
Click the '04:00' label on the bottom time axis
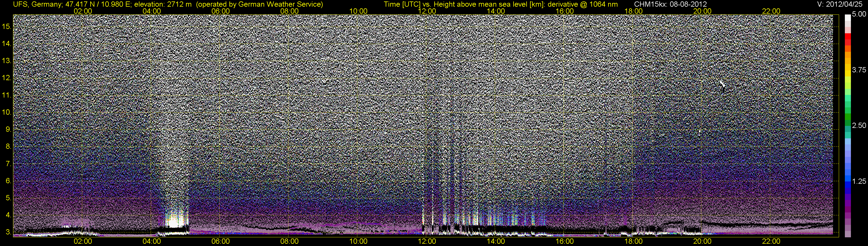click(152, 241)
